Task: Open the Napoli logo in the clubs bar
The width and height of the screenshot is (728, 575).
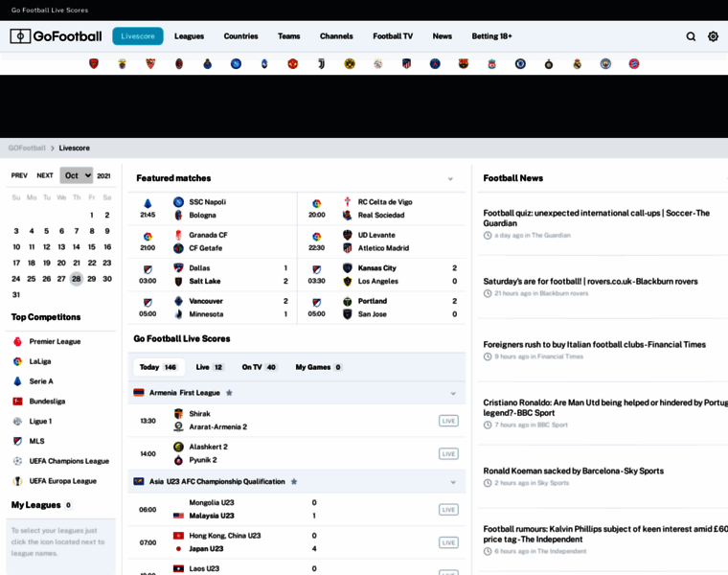Action: [x=236, y=63]
